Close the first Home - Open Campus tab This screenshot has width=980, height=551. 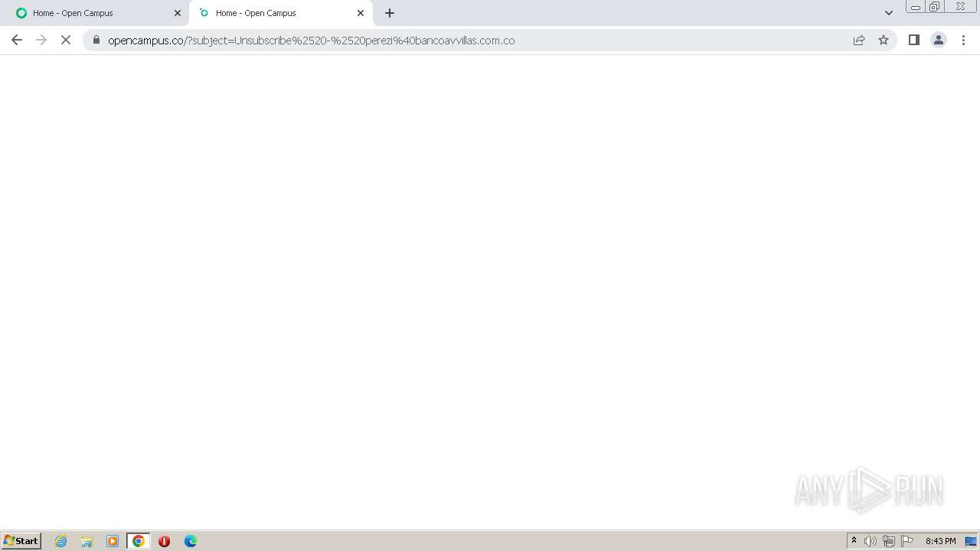coord(178,13)
